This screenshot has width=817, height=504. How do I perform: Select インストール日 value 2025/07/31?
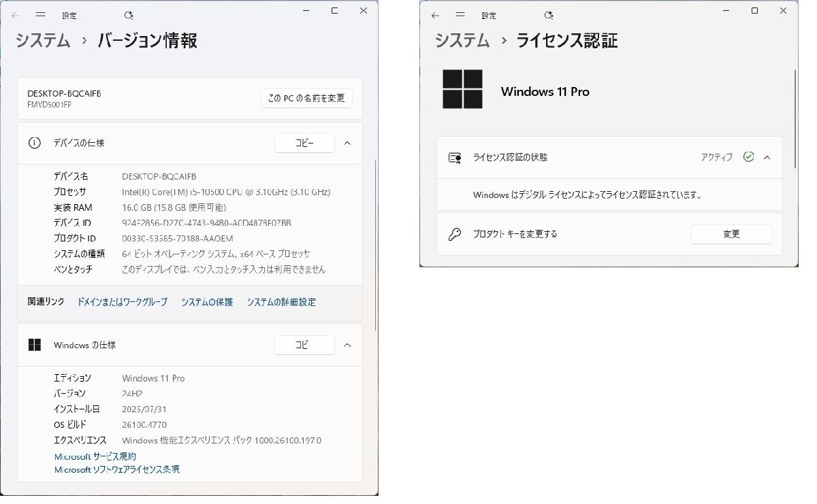[x=145, y=409]
